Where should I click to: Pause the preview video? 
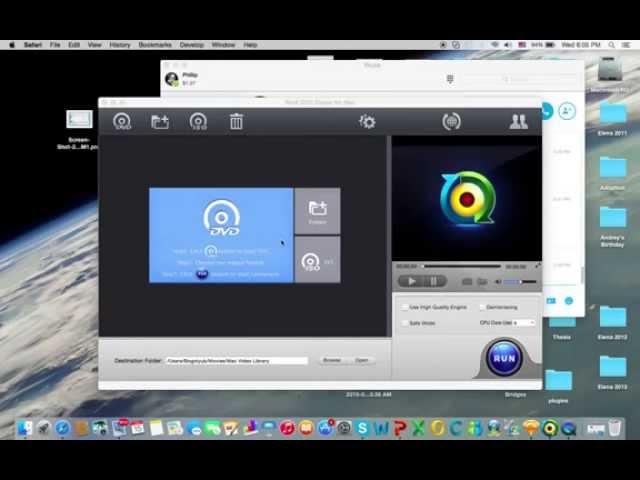coord(434,281)
